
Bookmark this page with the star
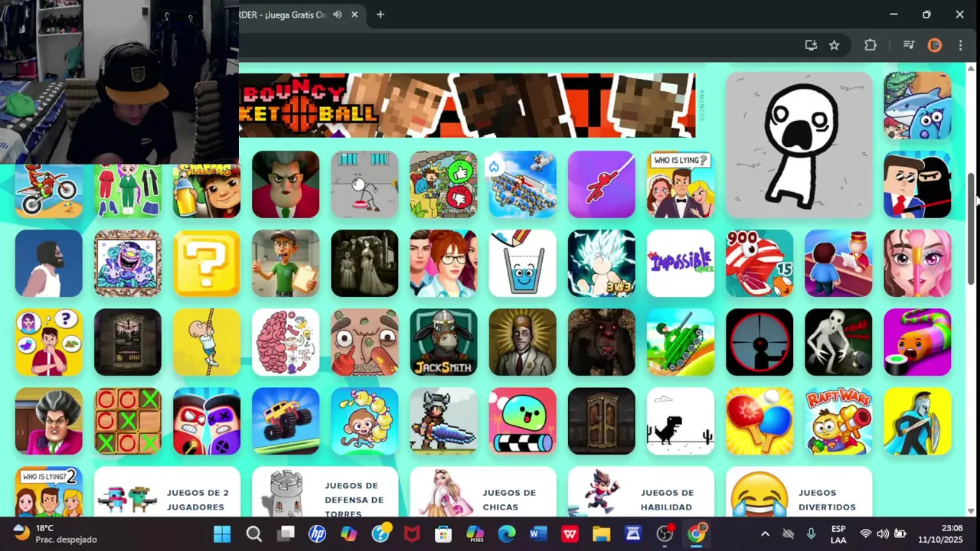tap(834, 45)
